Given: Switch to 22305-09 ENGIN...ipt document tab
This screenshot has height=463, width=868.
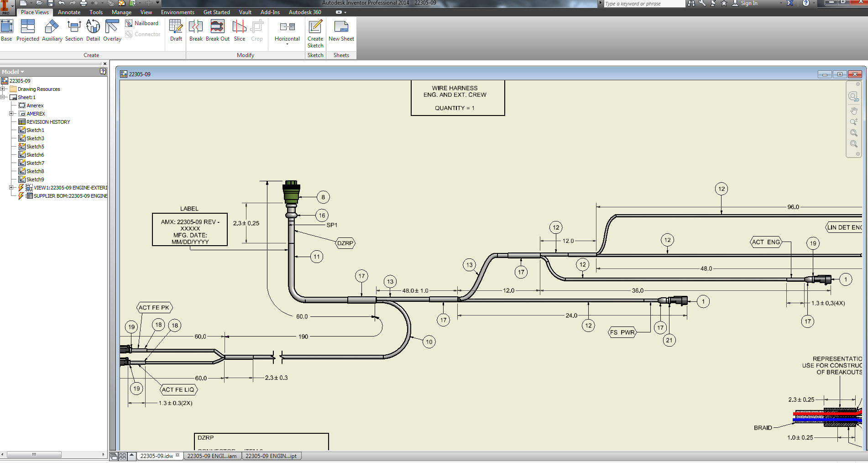Looking at the screenshot, I should pos(271,456).
